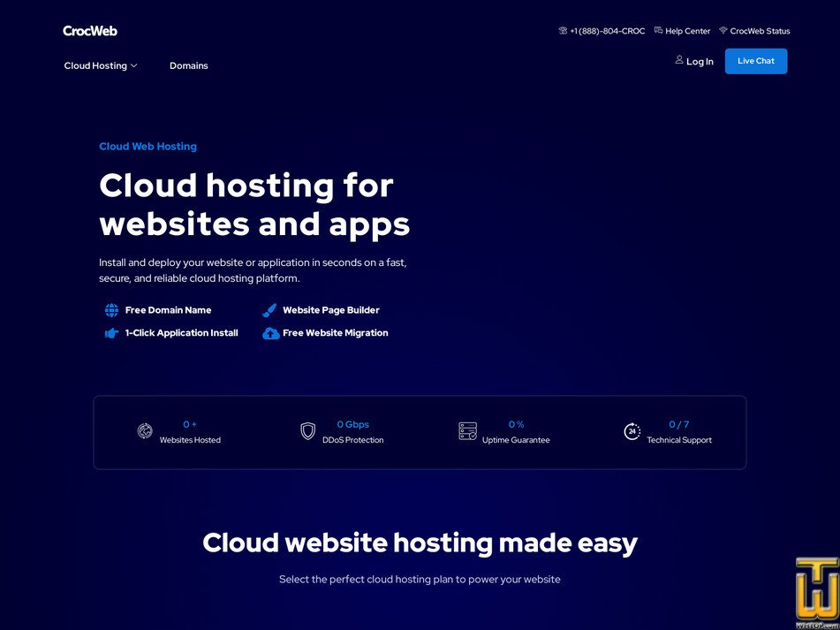Click the phone icon beside the number
Viewport: 840px width, 630px height.
[x=563, y=30]
